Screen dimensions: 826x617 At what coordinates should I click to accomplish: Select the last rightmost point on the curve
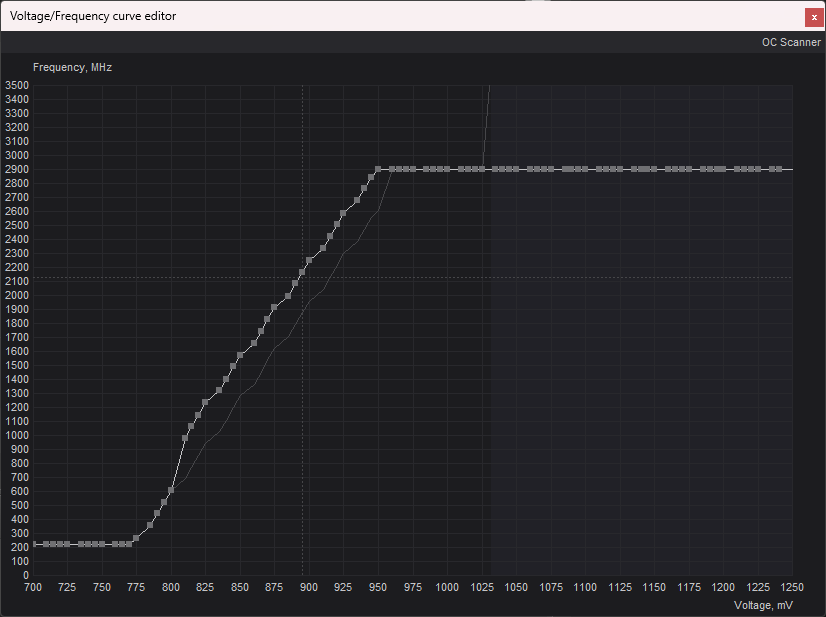point(778,169)
